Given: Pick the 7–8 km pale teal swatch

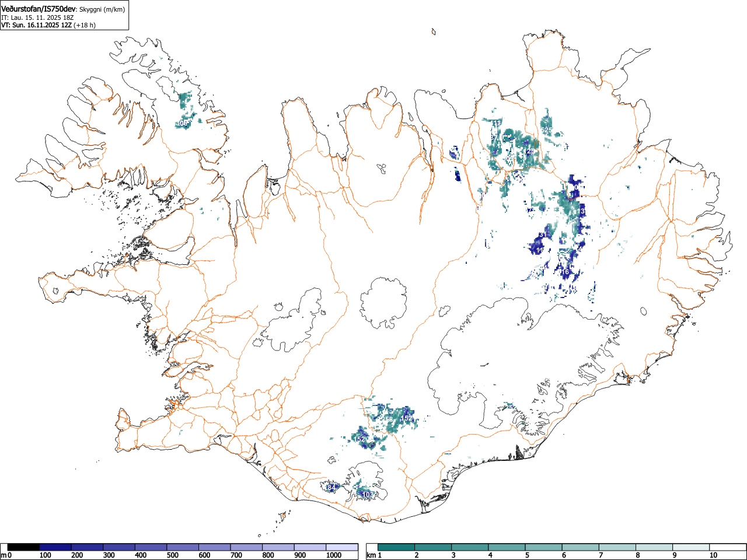Looking at the screenshot, I should tap(617, 547).
